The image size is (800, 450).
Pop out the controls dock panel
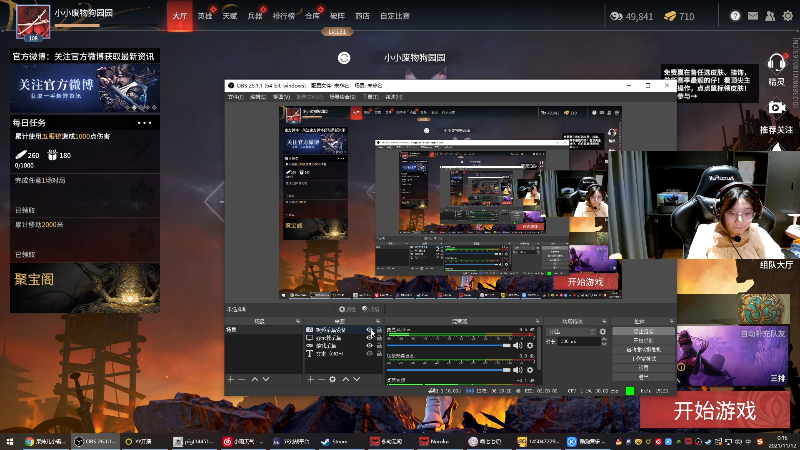pyautogui.click(x=671, y=321)
